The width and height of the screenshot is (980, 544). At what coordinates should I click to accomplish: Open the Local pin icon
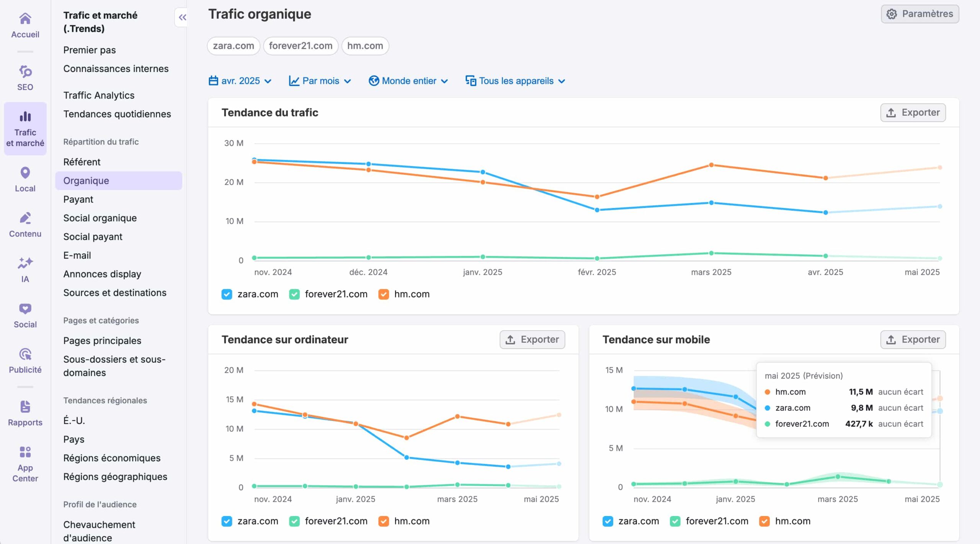(x=25, y=173)
